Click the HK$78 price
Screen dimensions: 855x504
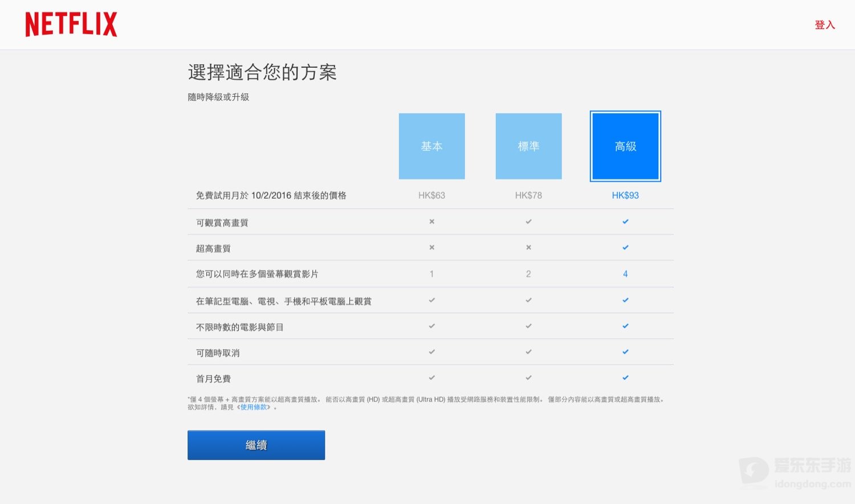tap(528, 195)
